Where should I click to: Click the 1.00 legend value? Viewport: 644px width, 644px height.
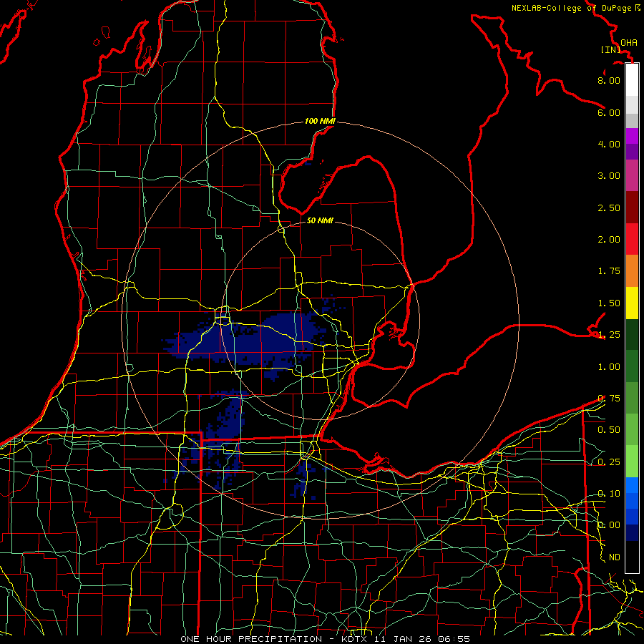pyautogui.click(x=609, y=367)
